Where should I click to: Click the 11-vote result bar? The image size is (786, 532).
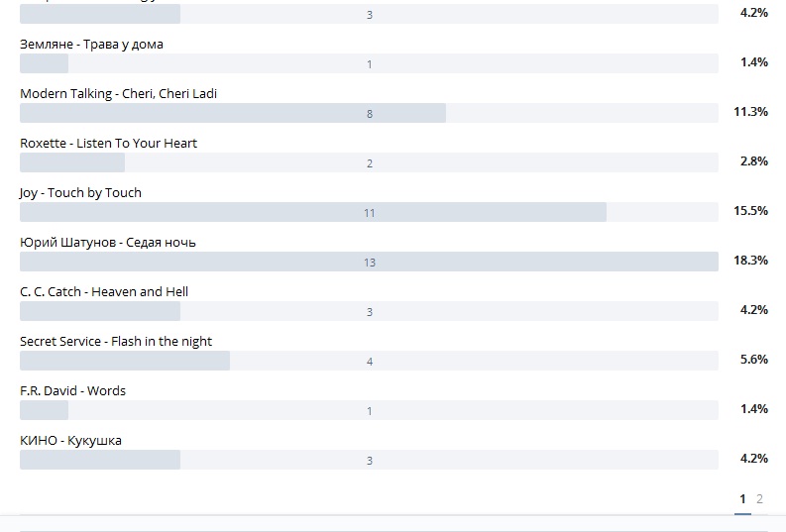point(369,212)
